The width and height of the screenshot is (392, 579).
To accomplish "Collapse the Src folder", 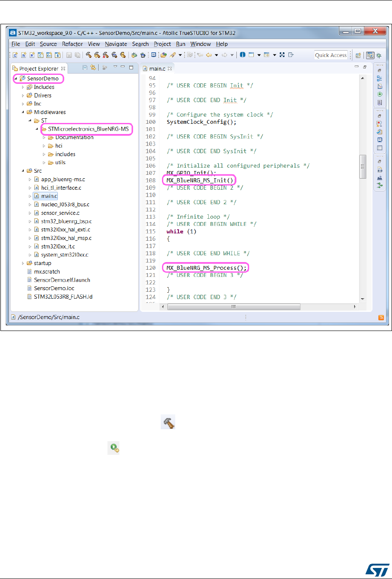I will 23,171.
